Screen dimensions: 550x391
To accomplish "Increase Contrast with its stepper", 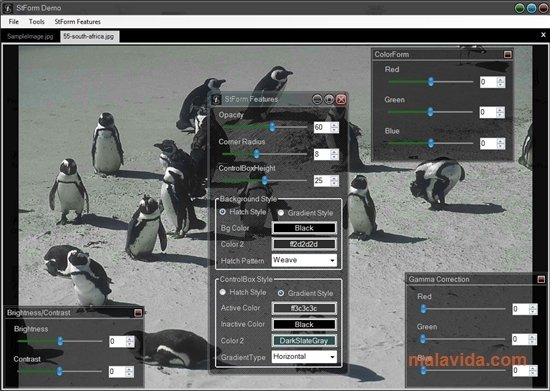I will pyautogui.click(x=130, y=369).
